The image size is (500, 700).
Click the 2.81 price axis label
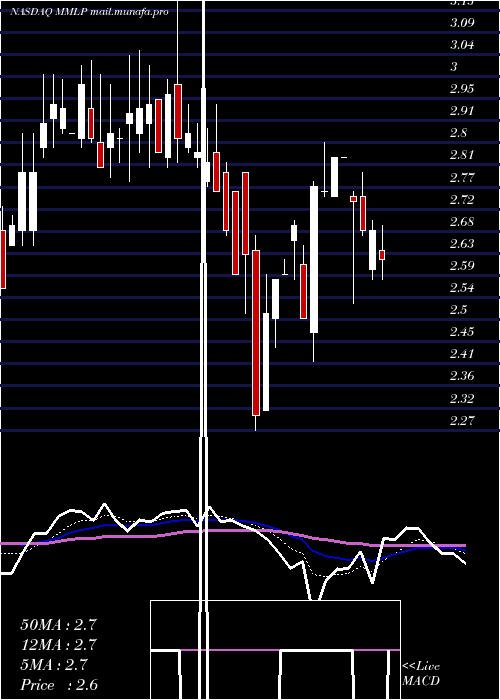[462, 155]
